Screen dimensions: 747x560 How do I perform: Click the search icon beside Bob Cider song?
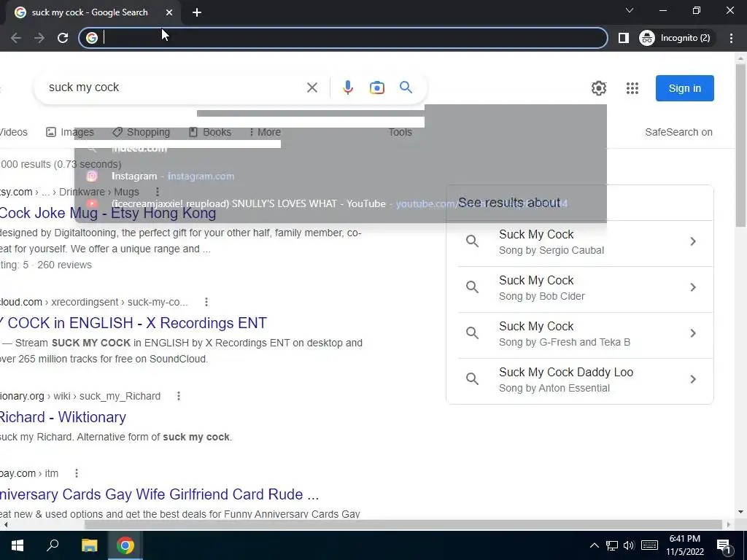(x=472, y=287)
